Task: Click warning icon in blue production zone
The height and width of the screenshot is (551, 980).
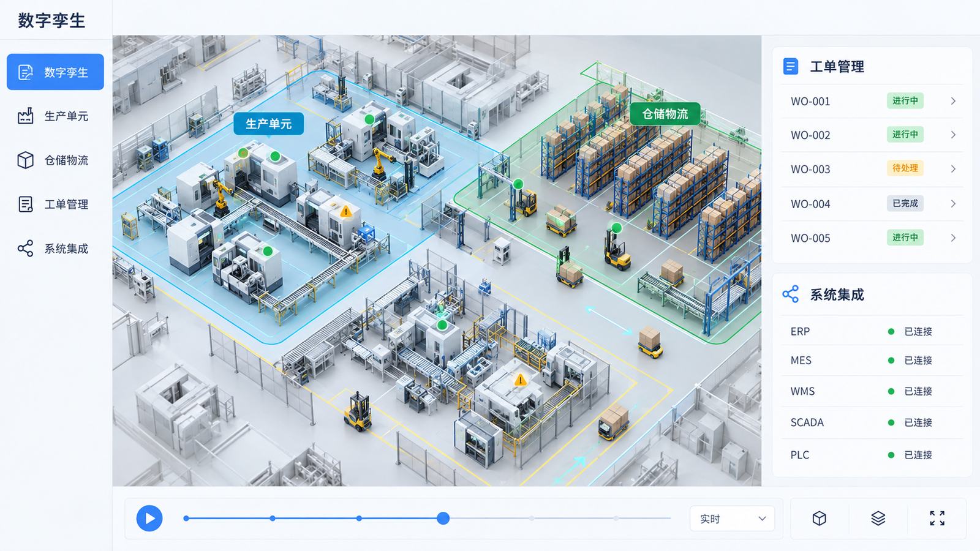Action: pos(346,212)
